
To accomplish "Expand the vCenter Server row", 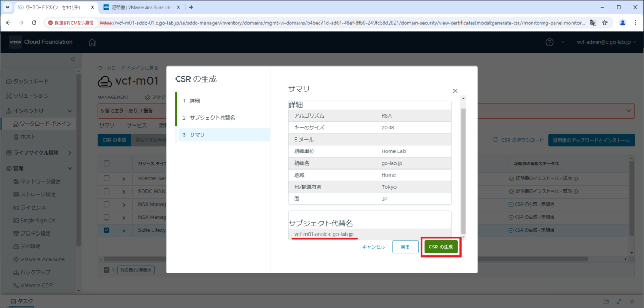I will pyautogui.click(x=123, y=178).
